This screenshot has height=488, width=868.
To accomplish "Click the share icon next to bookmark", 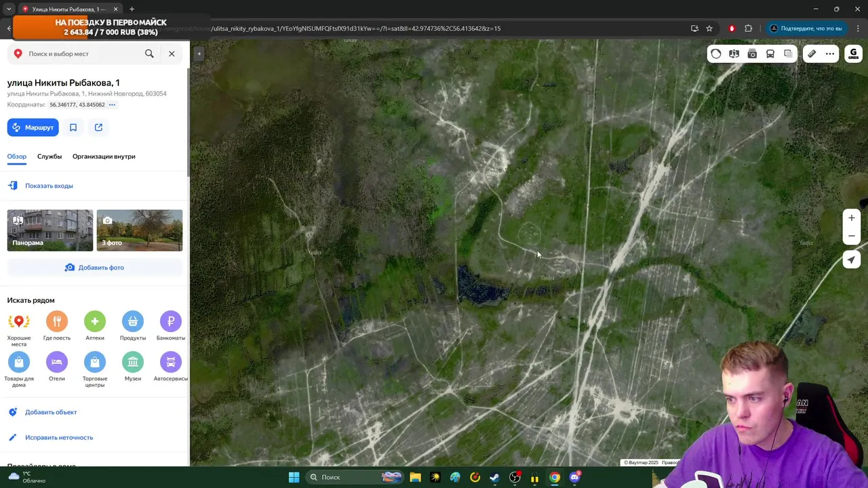I will pos(98,127).
